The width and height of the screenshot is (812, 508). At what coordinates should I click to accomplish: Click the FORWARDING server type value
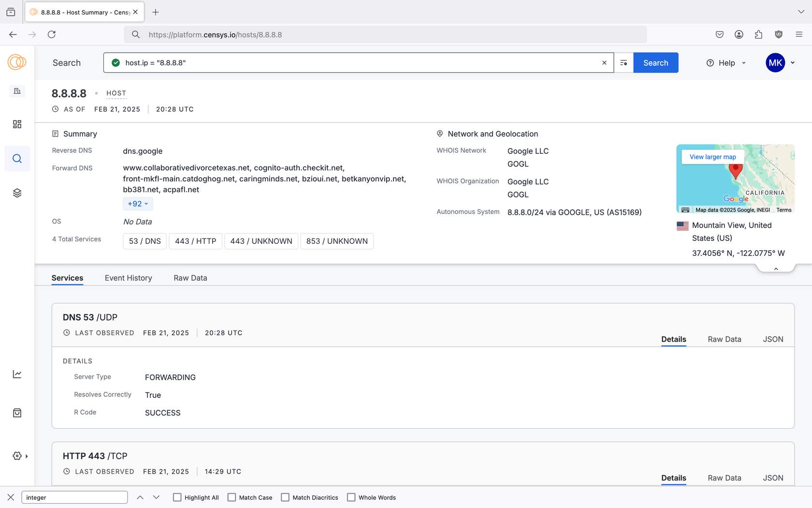(x=170, y=377)
